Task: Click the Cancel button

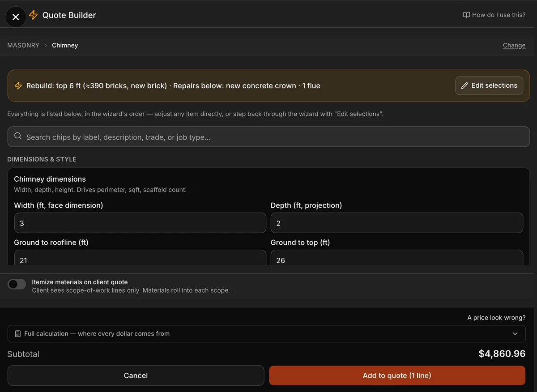Action: coord(136,375)
